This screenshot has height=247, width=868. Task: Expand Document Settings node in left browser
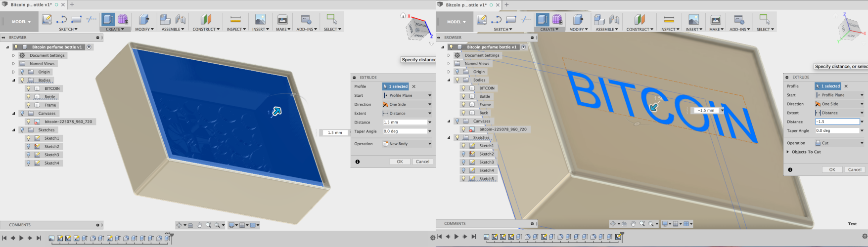point(14,55)
